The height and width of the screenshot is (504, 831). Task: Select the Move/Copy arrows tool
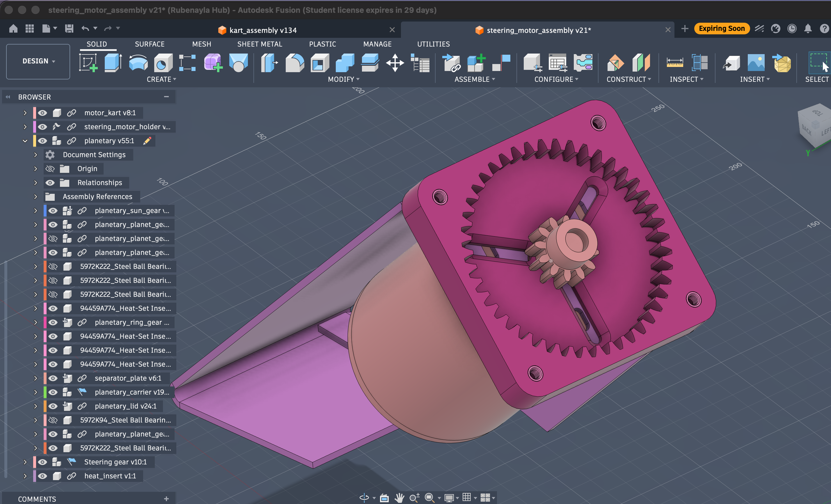(395, 63)
